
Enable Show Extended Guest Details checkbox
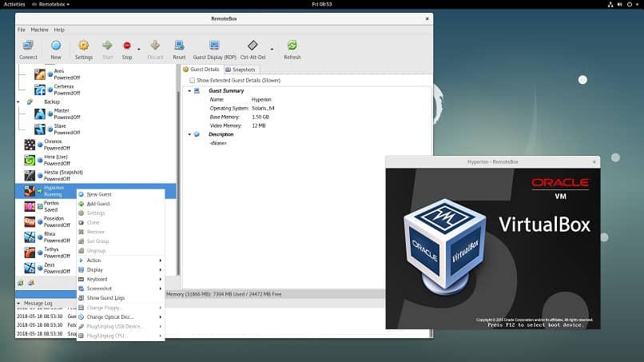(192, 81)
